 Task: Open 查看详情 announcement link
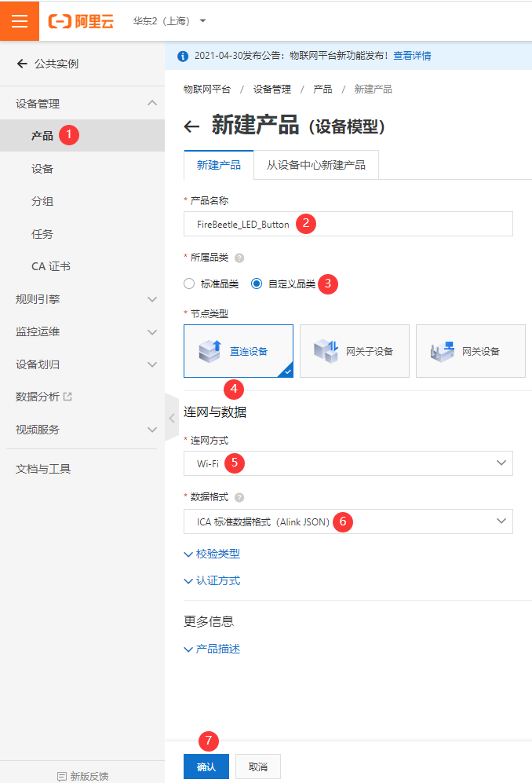point(412,56)
